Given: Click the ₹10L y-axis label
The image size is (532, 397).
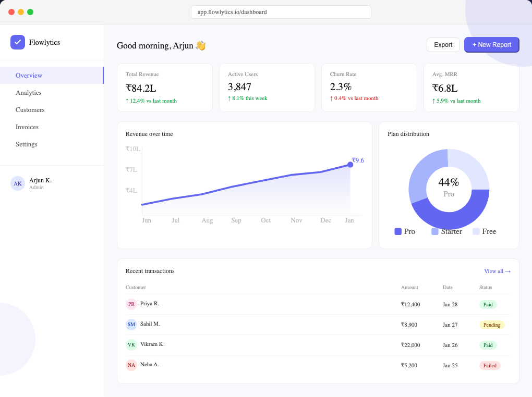Looking at the screenshot, I should point(132,149).
